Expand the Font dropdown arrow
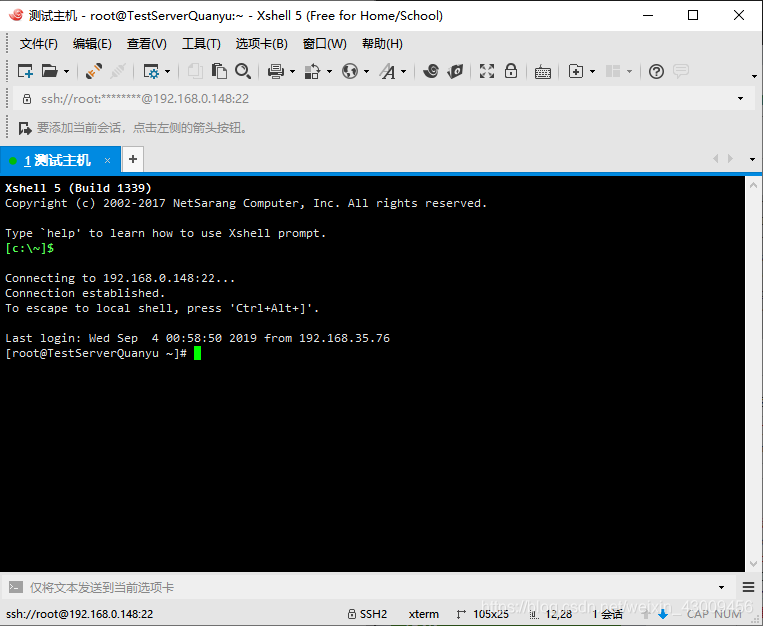 (x=403, y=72)
